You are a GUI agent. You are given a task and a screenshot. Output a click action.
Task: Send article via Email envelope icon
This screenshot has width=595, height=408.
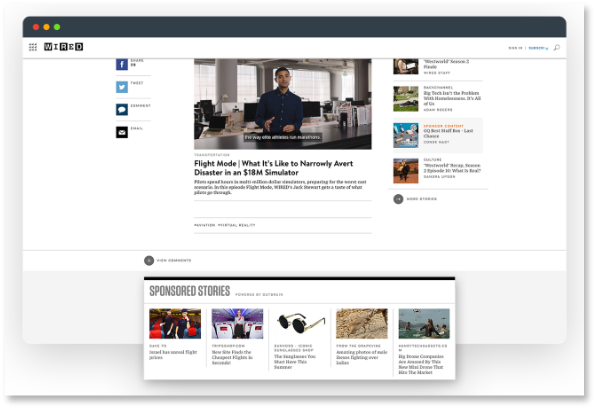tap(122, 132)
